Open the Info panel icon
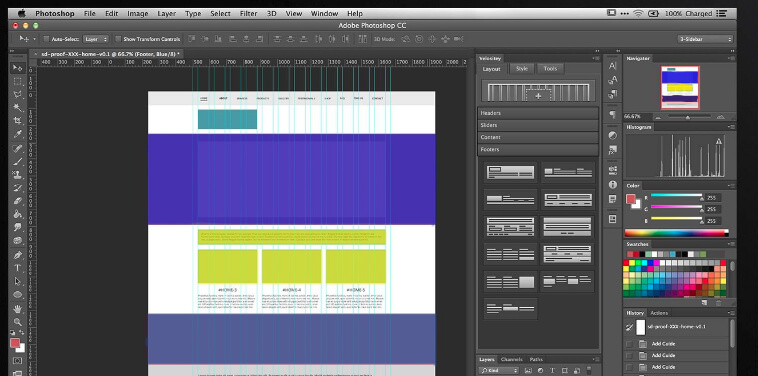The width and height of the screenshot is (758, 376). (x=612, y=185)
